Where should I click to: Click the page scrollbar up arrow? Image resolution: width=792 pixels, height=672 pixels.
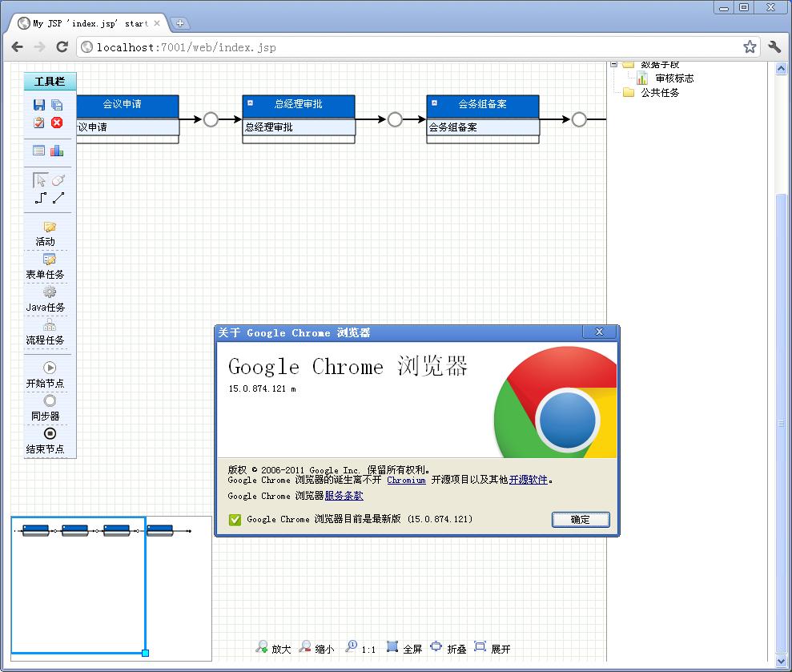[781, 69]
